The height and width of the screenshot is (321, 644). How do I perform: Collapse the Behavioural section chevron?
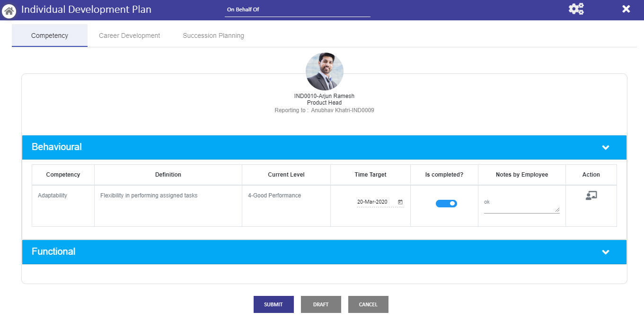click(606, 147)
